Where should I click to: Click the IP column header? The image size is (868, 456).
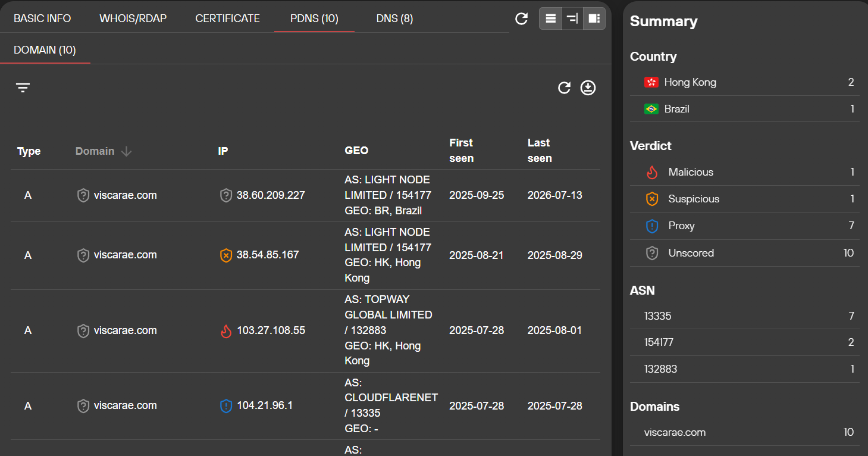pos(223,151)
